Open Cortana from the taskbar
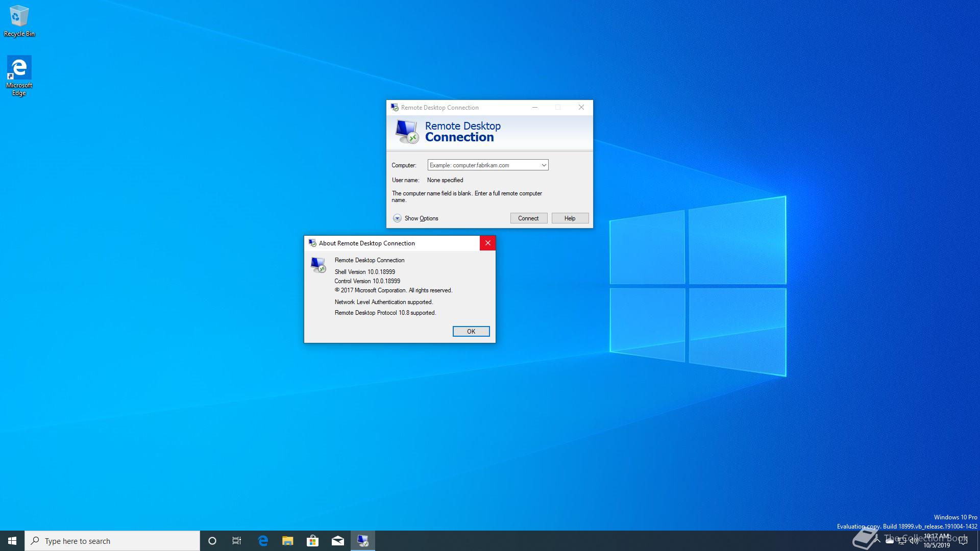This screenshot has height=551, width=980. pos(212,541)
